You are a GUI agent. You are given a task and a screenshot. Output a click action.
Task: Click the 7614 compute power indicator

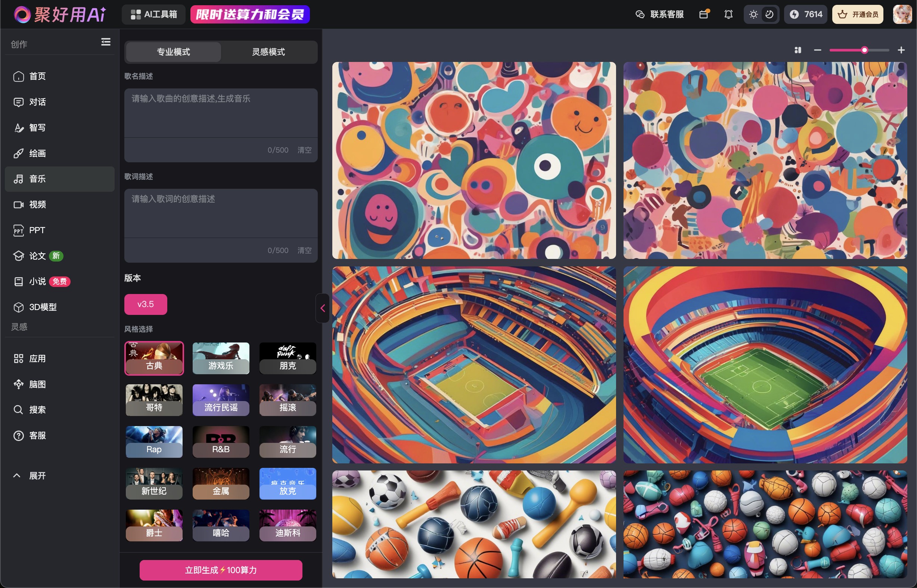coord(806,15)
